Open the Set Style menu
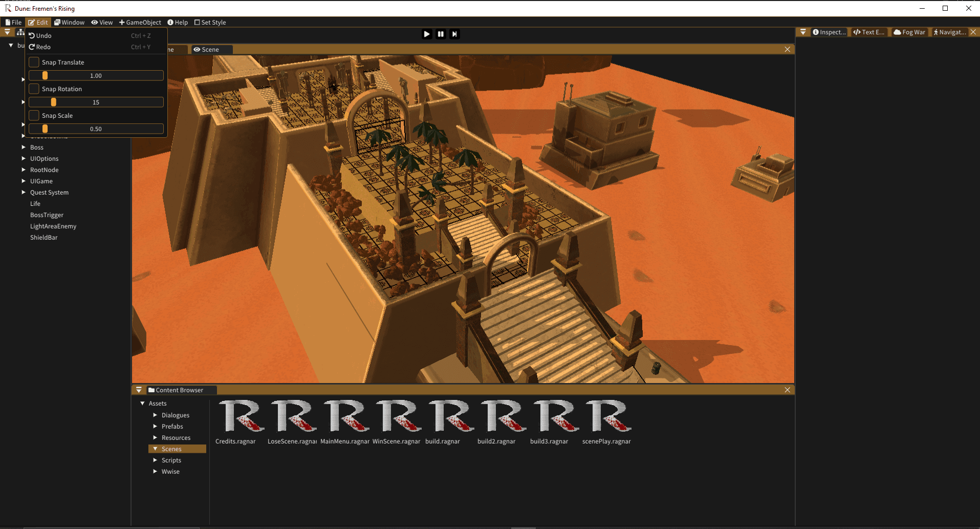This screenshot has height=529, width=980. [x=210, y=22]
